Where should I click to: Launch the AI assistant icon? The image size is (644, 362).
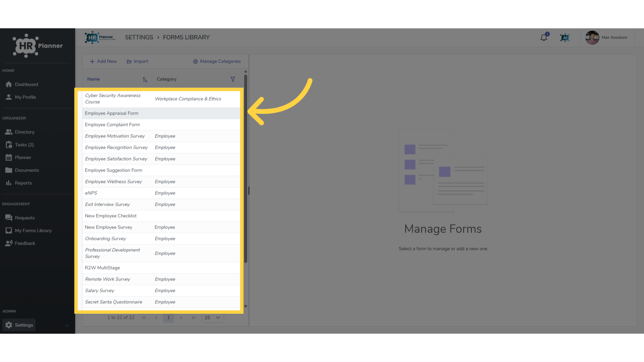point(565,38)
